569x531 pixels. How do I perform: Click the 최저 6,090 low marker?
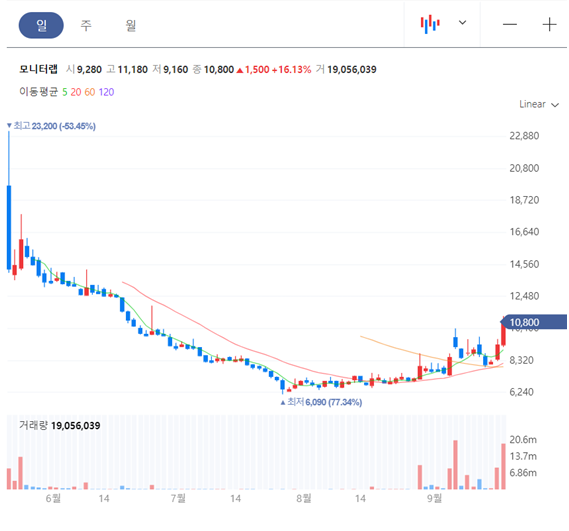[x=321, y=402]
